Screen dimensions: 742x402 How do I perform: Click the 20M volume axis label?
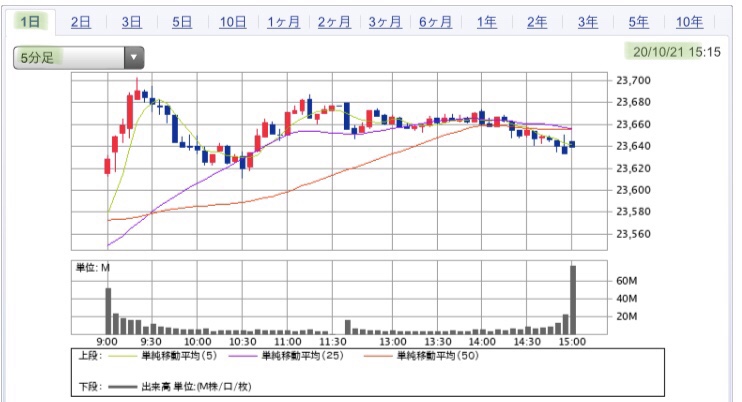point(627,316)
